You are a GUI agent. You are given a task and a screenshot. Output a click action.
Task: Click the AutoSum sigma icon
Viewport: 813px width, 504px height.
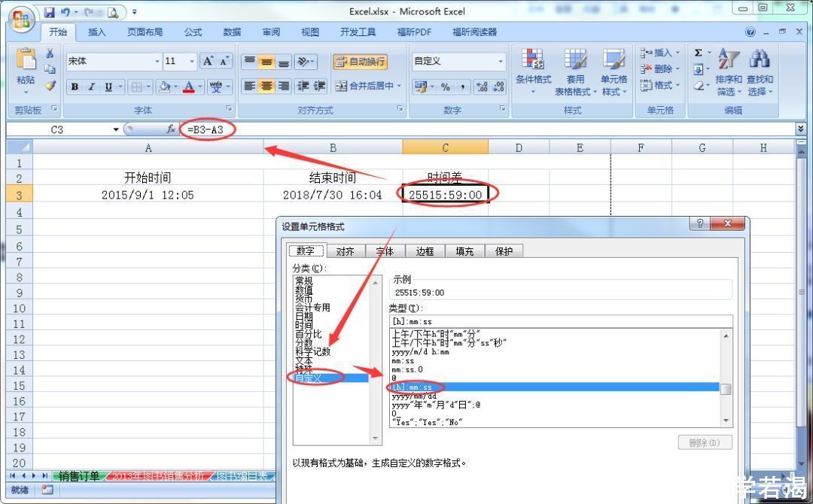[x=698, y=53]
